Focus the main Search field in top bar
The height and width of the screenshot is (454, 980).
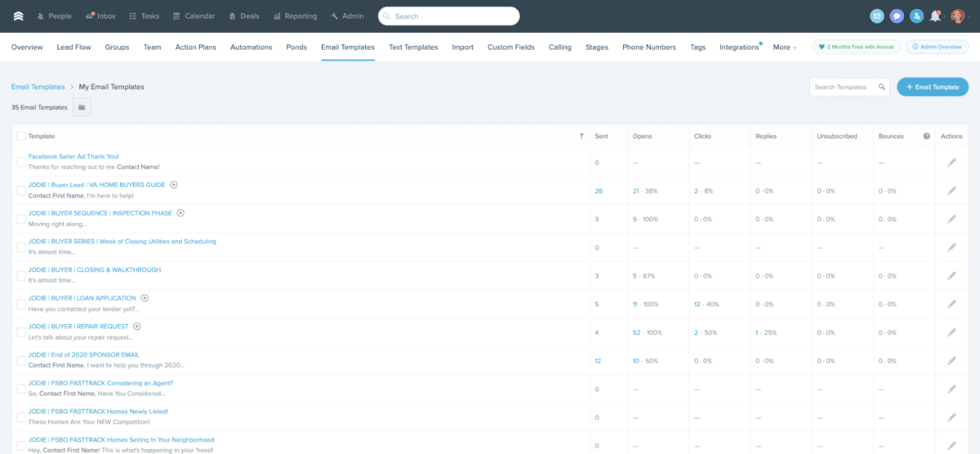(449, 16)
